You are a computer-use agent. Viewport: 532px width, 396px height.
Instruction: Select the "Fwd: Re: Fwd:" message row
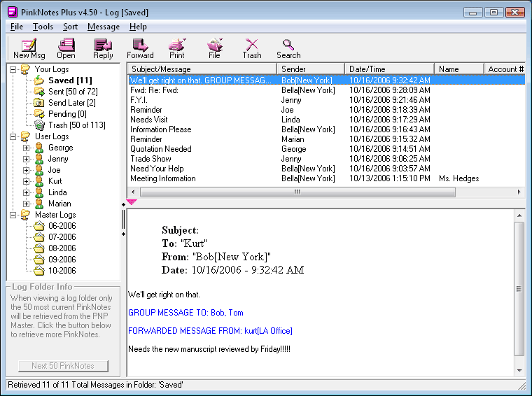click(326, 90)
